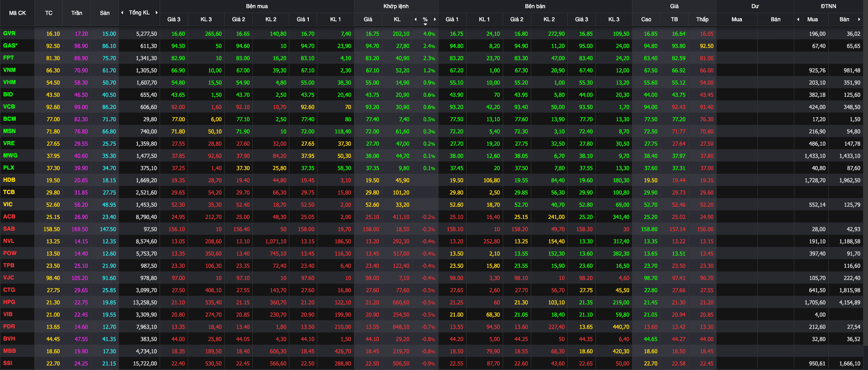Click the Khớp lệnh KL column header
Viewport: 868px width, 370px height.
click(x=397, y=19)
